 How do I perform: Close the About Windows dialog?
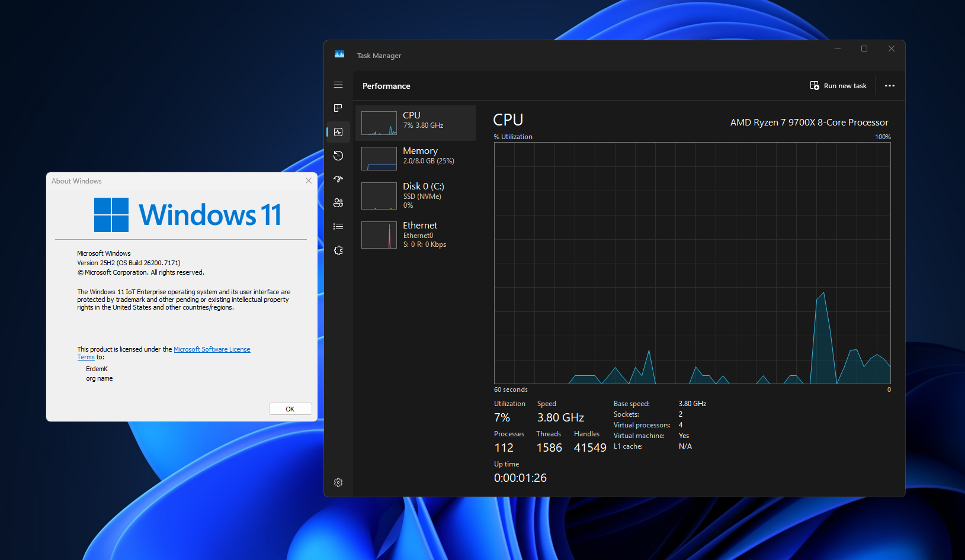(309, 181)
